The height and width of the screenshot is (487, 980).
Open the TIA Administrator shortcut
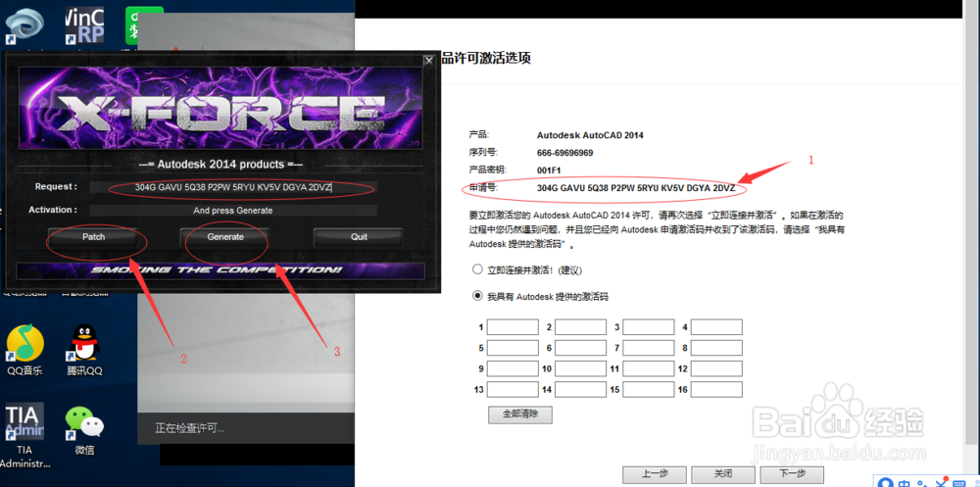pos(24,436)
